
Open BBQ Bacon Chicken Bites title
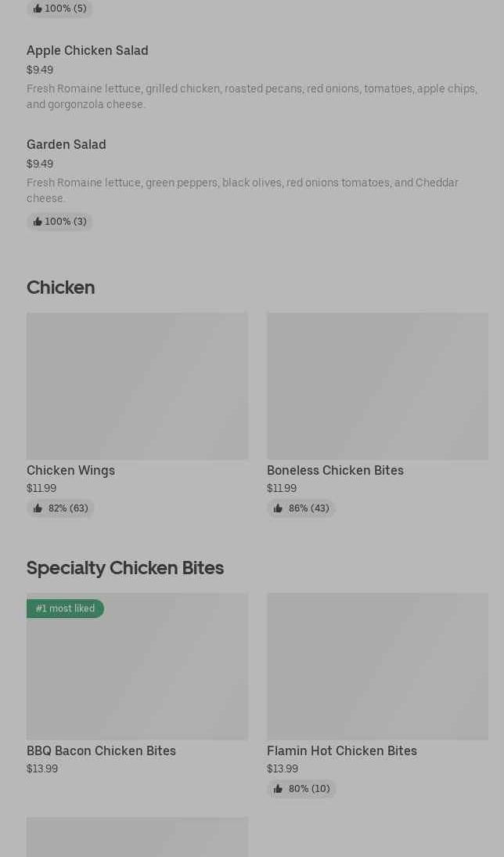pos(101,750)
